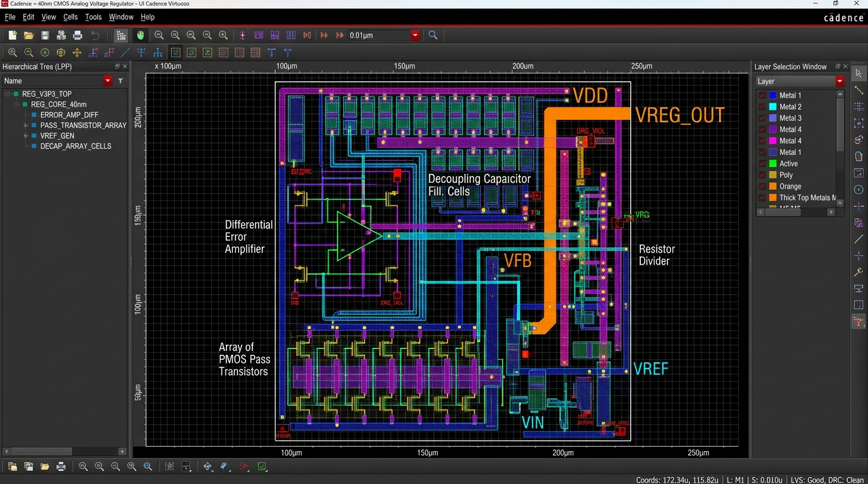The image size is (868, 484).
Task: Toggle the Active layer checkbox
Action: coord(762,163)
